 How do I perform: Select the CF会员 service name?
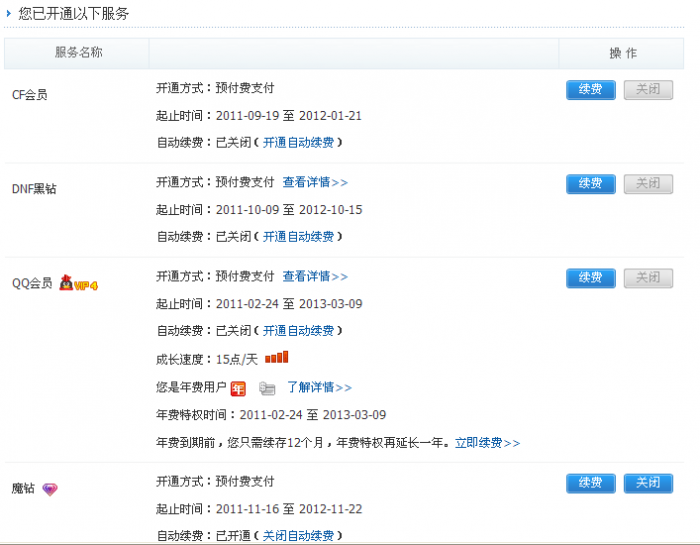point(29,95)
